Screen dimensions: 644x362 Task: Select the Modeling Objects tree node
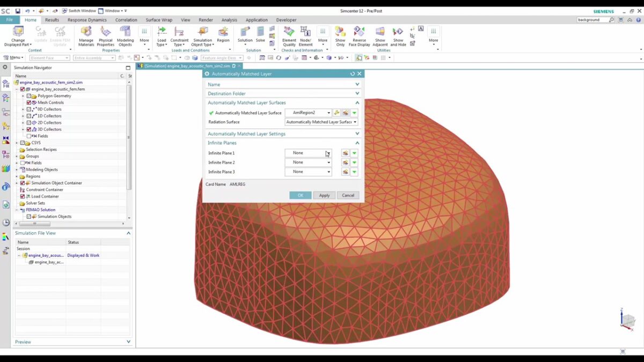[x=42, y=169]
